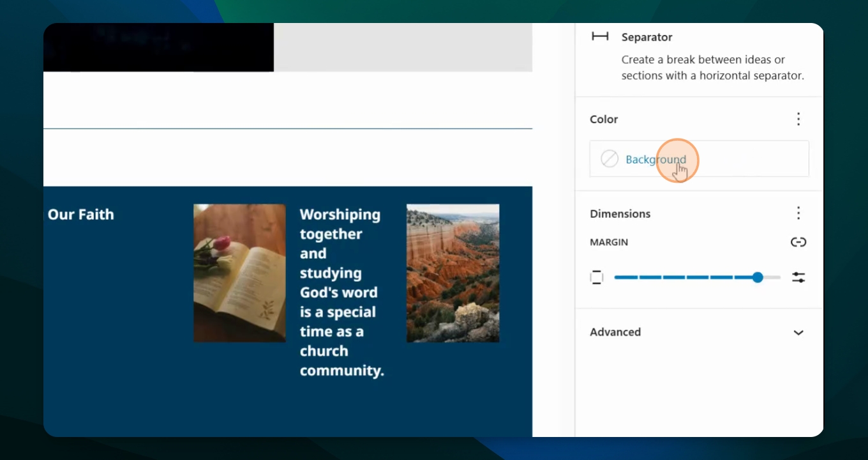The image size is (868, 460).
Task: Toggle custom margin size settings icon
Action: [798, 277]
